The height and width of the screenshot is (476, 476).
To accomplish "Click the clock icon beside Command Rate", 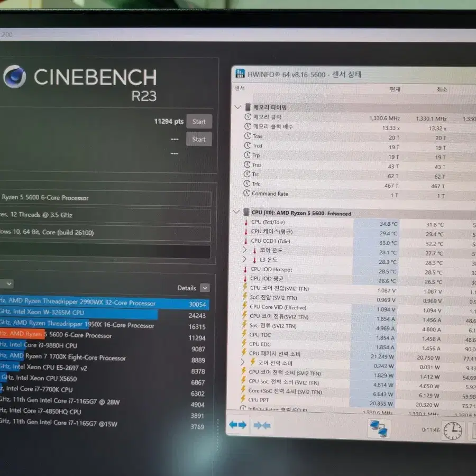I will [x=246, y=193].
